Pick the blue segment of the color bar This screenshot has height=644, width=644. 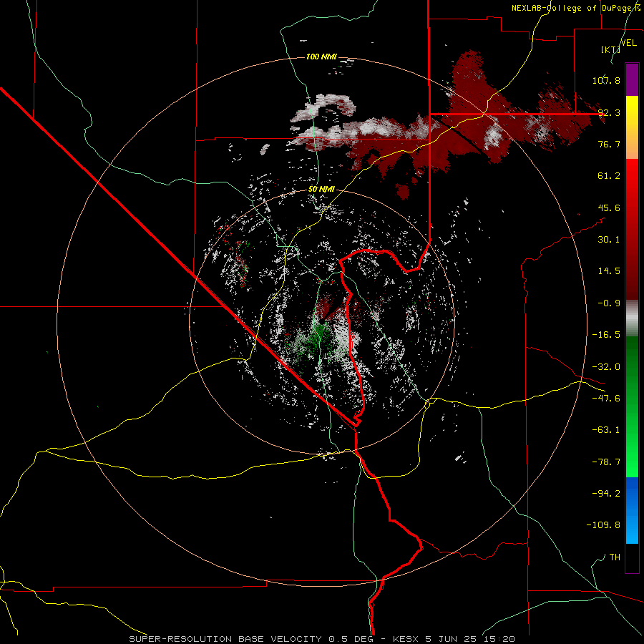point(632,510)
